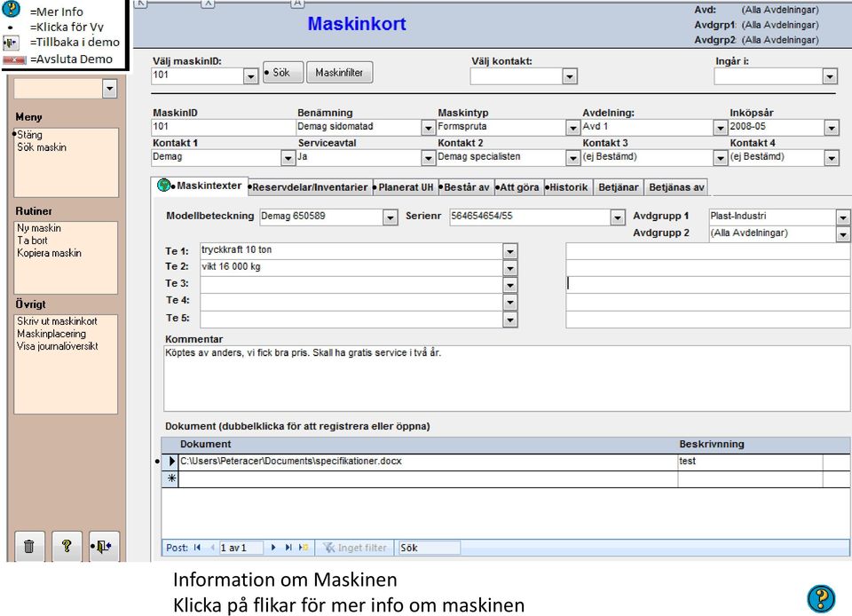Screen dimensions: 852x616
Task: Click the Avsluta Demo icon
Action: tap(14, 59)
